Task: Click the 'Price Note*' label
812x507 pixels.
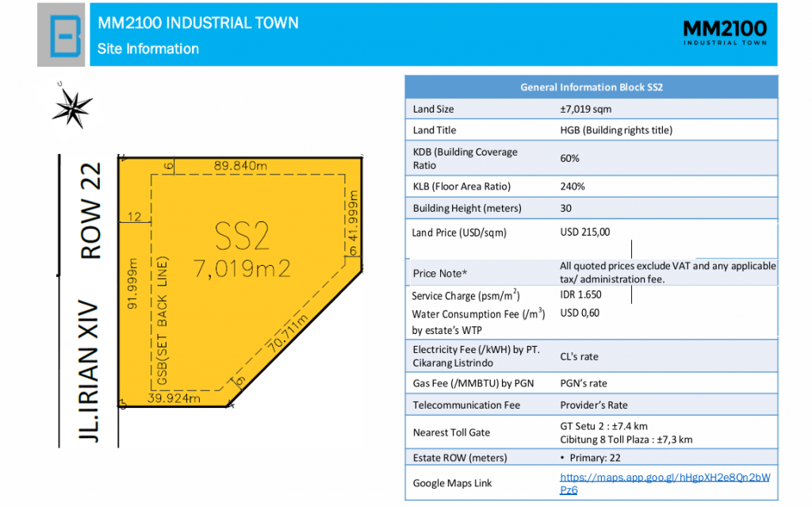Action: (x=439, y=273)
